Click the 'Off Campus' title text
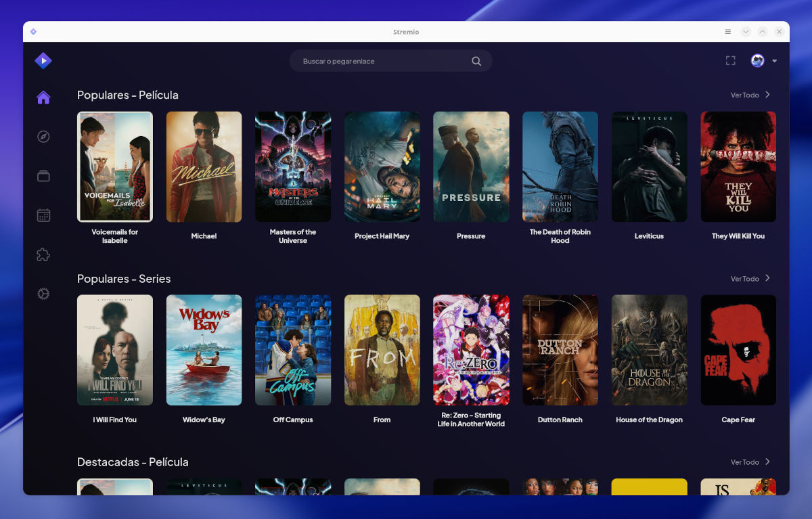812x519 pixels. pos(293,420)
